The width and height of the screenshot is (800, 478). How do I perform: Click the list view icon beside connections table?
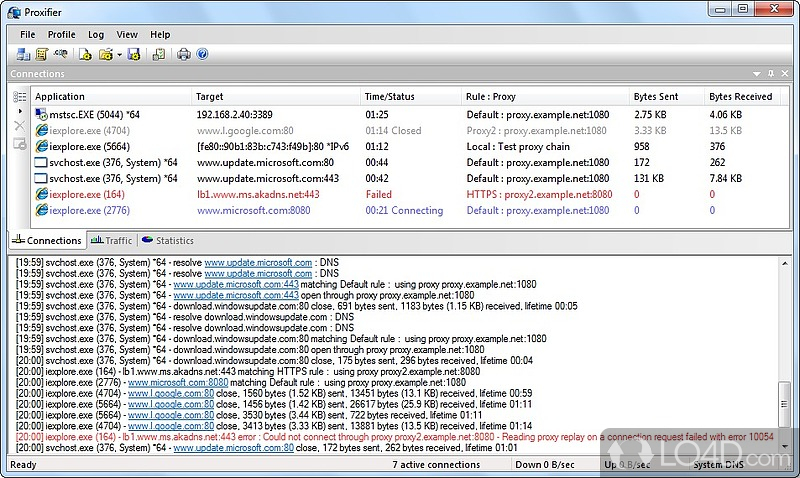tap(20, 97)
